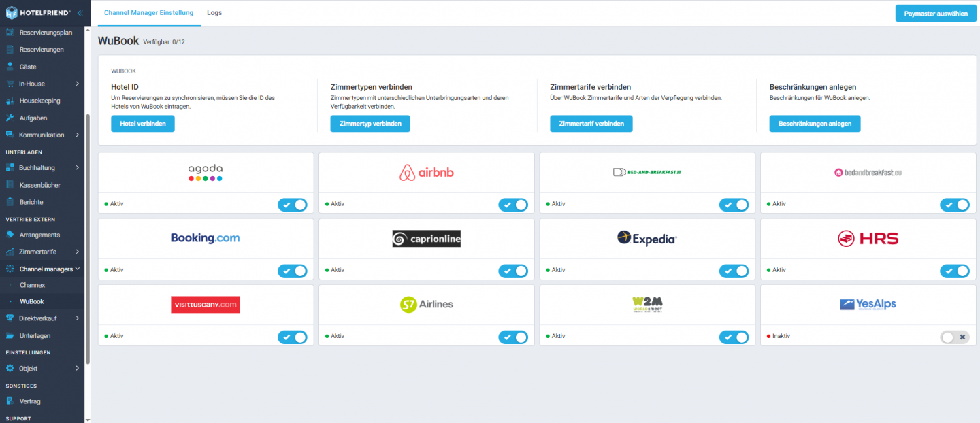Click the Berichte document icon

pyautogui.click(x=10, y=202)
